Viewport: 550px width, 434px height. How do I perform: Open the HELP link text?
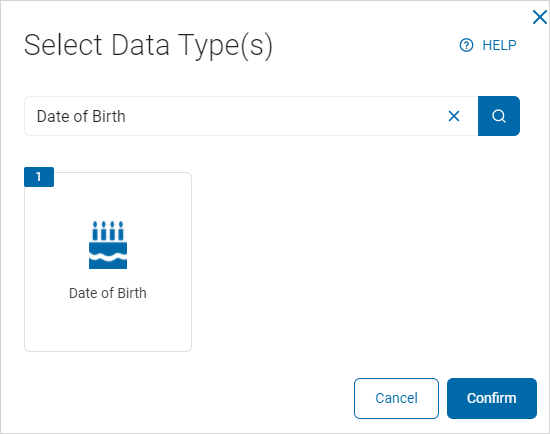pyautogui.click(x=499, y=45)
